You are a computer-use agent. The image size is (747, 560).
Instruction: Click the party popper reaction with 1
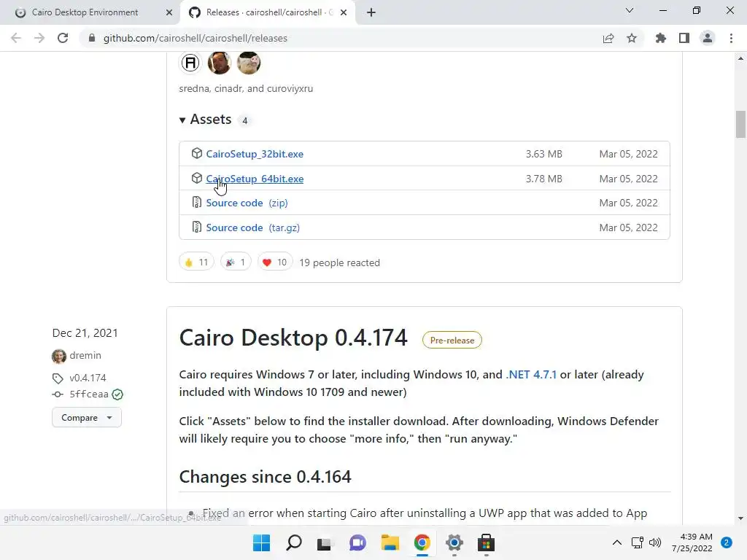tap(236, 262)
